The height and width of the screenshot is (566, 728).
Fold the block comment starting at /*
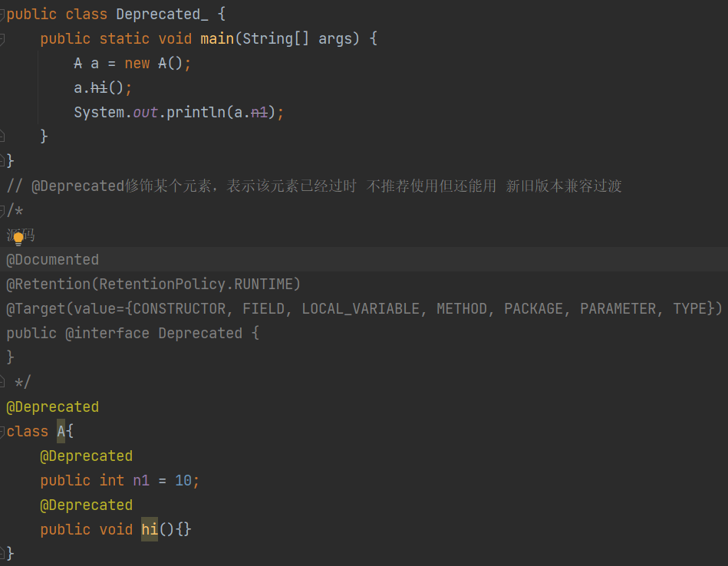[x=2, y=211]
